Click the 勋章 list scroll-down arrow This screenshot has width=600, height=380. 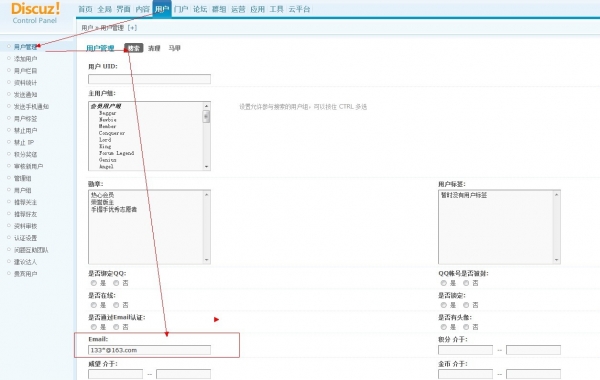pos(207,260)
